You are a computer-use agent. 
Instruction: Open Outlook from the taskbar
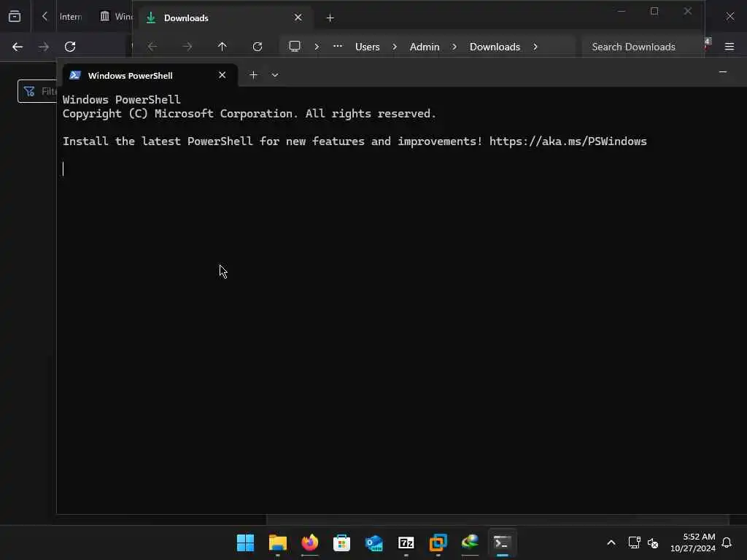coord(374,542)
